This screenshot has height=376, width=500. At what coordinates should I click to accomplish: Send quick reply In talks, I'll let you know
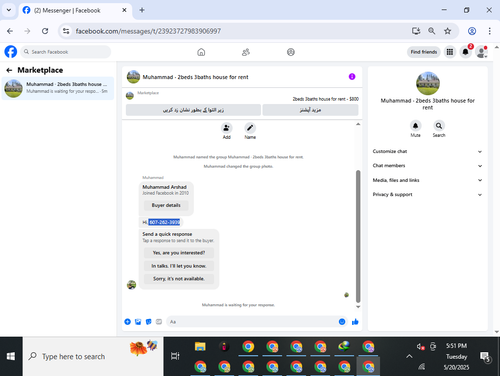(179, 266)
